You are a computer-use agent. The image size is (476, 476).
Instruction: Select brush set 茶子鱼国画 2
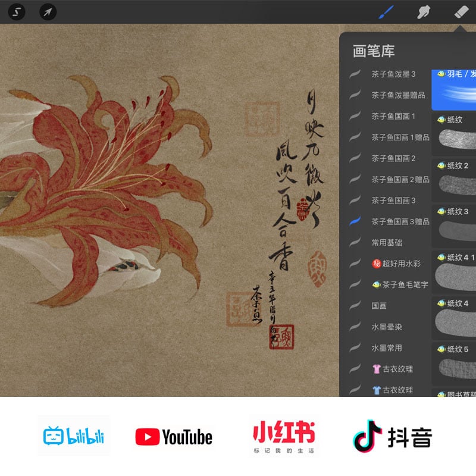[393, 158]
